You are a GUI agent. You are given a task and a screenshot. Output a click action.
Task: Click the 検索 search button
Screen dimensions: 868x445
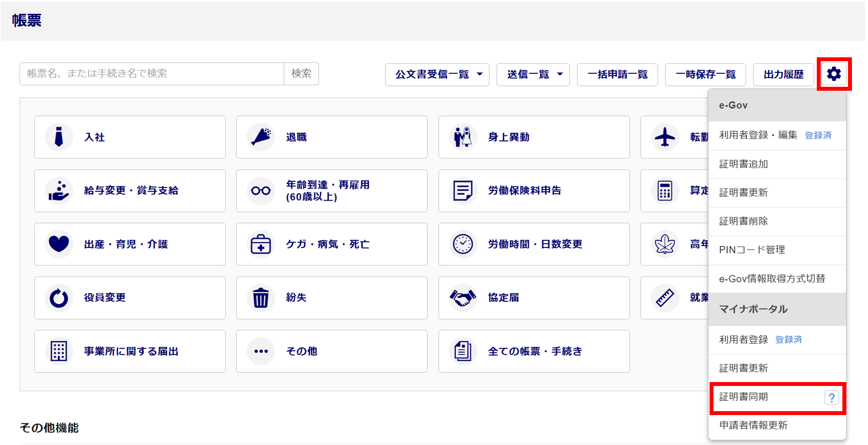(x=301, y=74)
